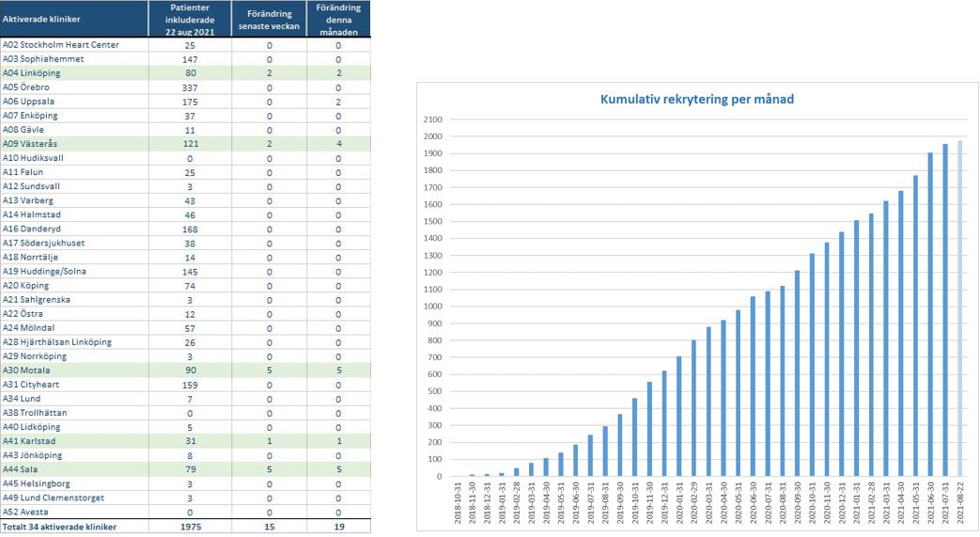Select the 'A07 Enköping' row label
The image size is (980, 537).
30,116
